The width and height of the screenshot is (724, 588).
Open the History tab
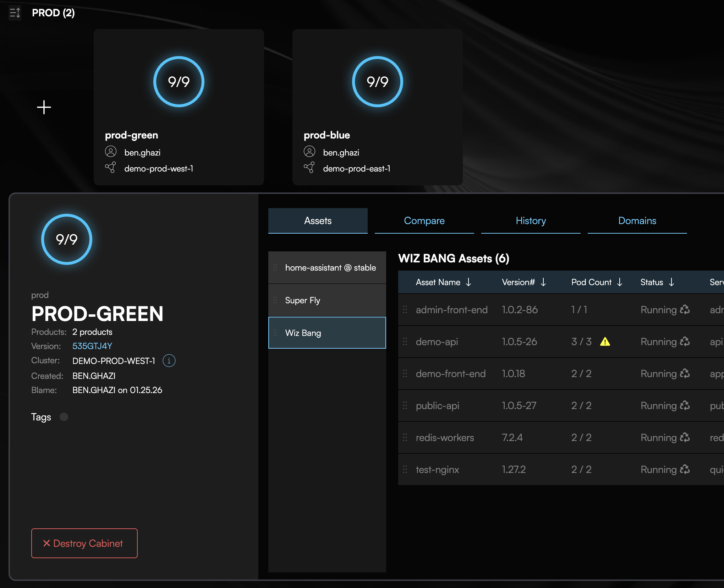(531, 221)
